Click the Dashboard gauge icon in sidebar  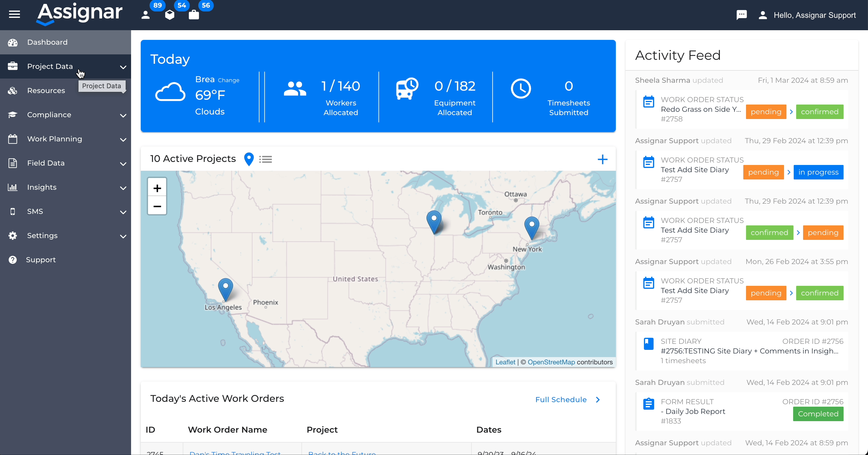pos(13,43)
